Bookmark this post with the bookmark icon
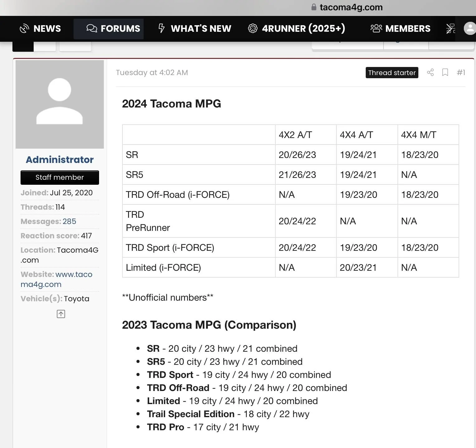This screenshot has width=476, height=448. pyautogui.click(x=445, y=73)
